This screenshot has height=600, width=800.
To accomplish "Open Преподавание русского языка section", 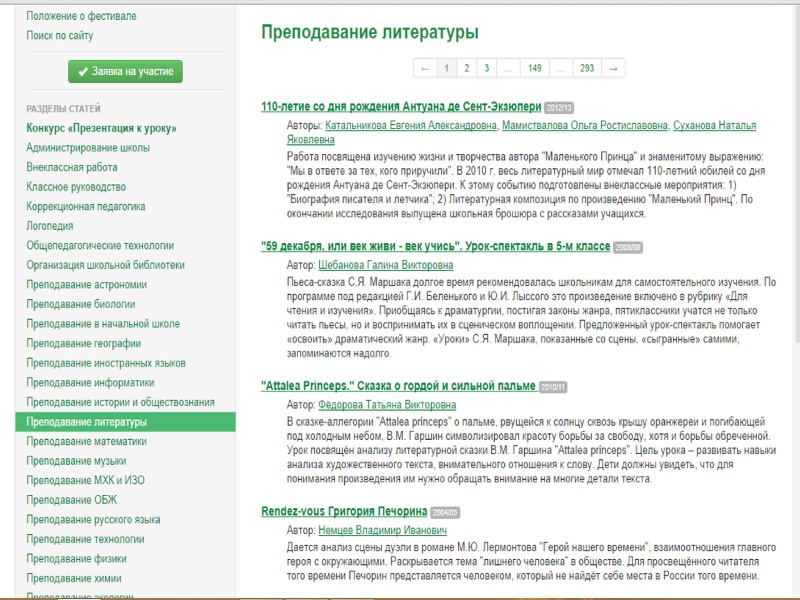I will click(x=93, y=519).
